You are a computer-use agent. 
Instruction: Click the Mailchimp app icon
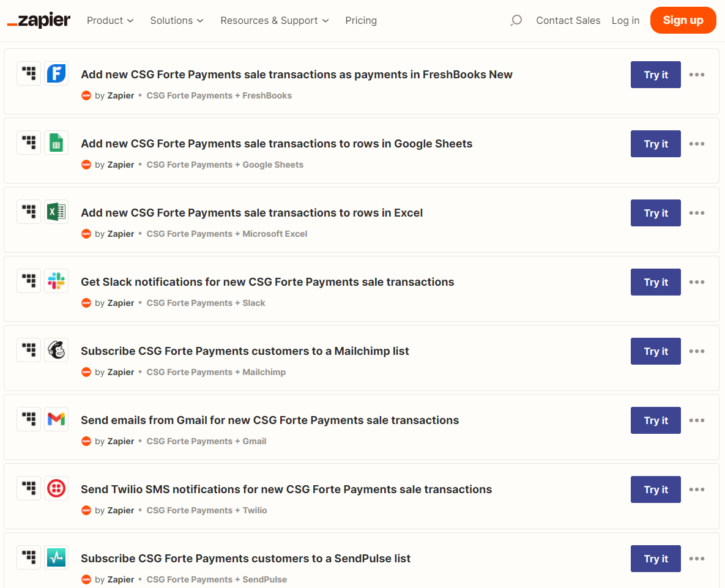[56, 350]
